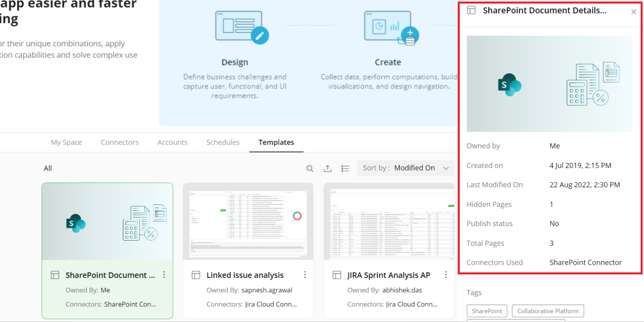Screen dimensions: 644x322
Task: Open more options for Linked issue analysis
Action: tap(305, 275)
